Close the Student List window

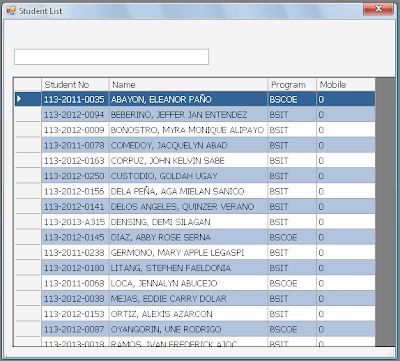pos(378,9)
